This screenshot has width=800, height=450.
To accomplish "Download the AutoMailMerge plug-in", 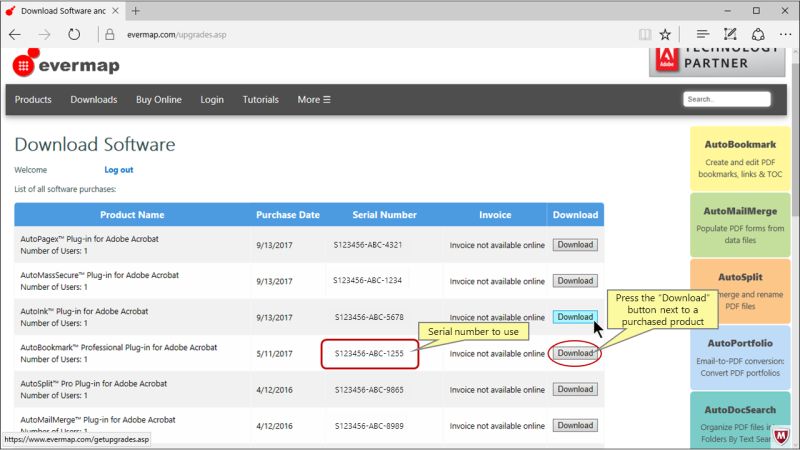I will click(x=575, y=426).
